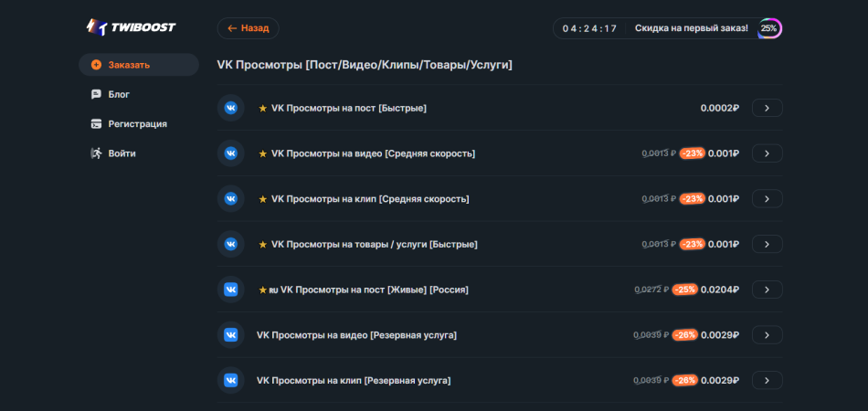Click -23% badge on клип [Средняя скорость] row

coord(692,198)
